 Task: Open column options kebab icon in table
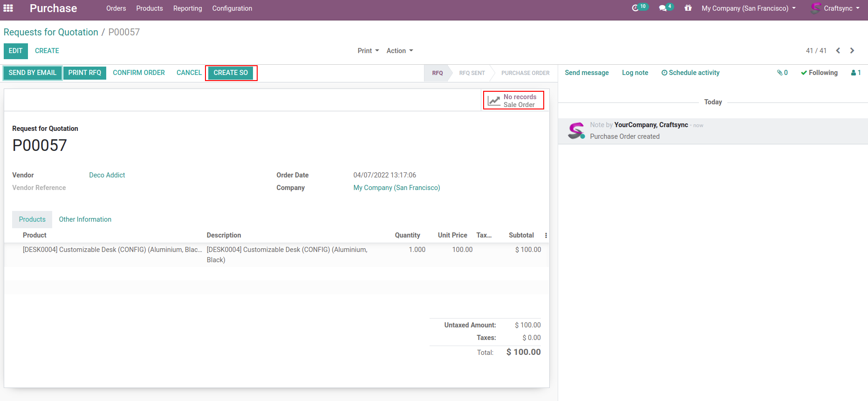[x=546, y=236]
